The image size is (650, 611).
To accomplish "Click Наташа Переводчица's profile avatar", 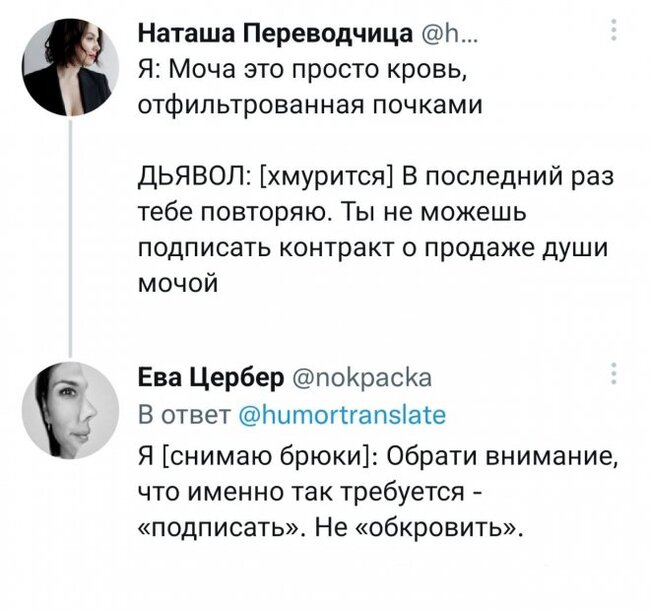I will [x=70, y=68].
